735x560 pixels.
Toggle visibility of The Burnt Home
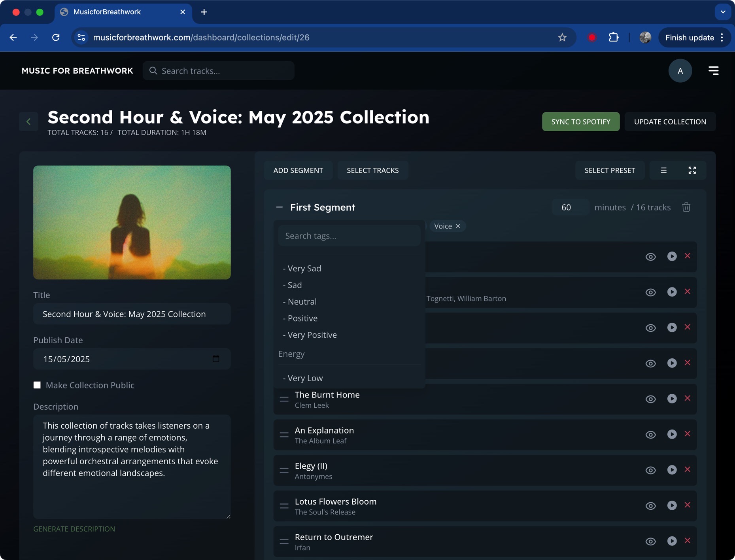point(650,399)
